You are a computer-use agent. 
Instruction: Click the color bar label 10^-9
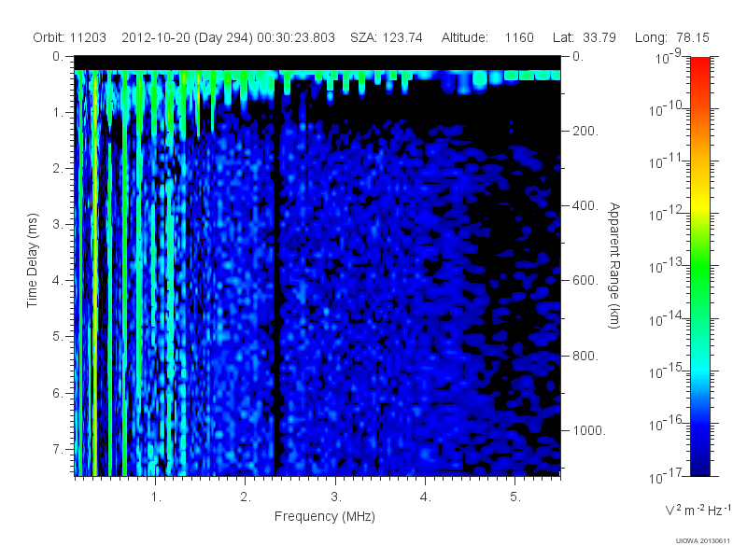pos(669,57)
